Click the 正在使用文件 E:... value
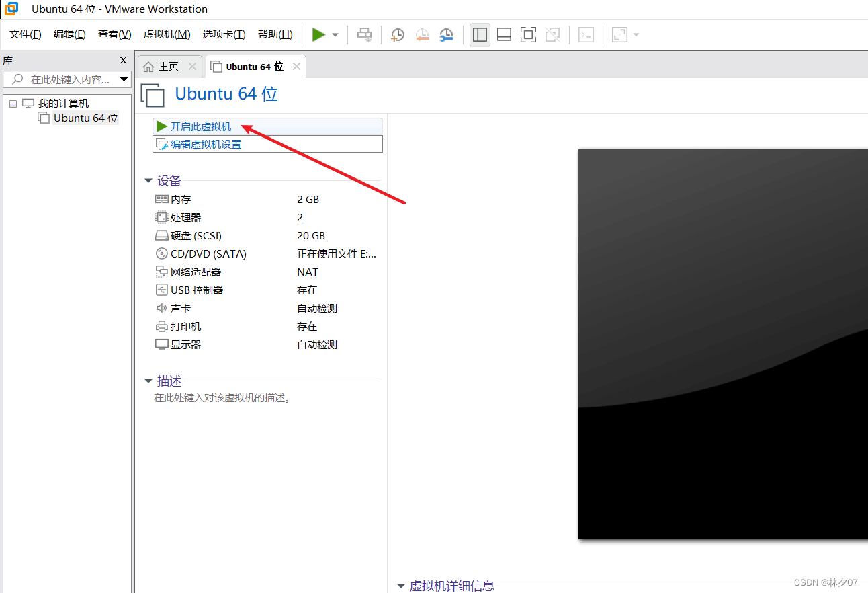Screen dimensions: 868x593 pyautogui.click(x=337, y=254)
